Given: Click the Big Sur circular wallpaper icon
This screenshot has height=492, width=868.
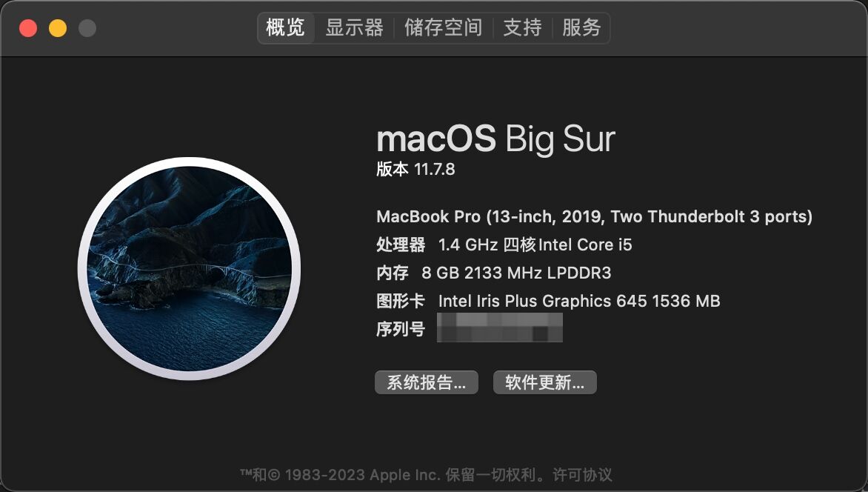Looking at the screenshot, I should [190, 269].
